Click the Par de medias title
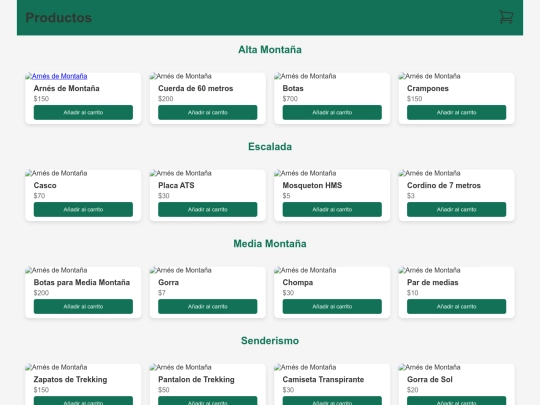 pyautogui.click(x=433, y=283)
